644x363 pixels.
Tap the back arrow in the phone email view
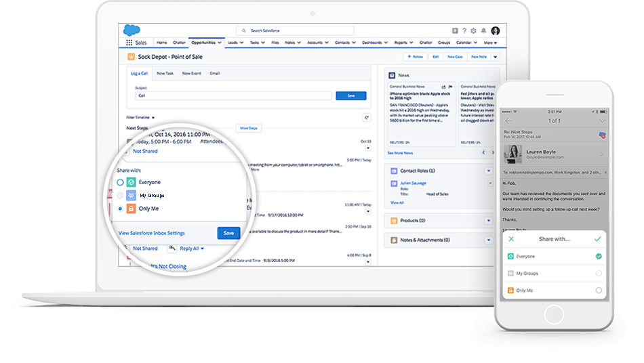click(508, 121)
